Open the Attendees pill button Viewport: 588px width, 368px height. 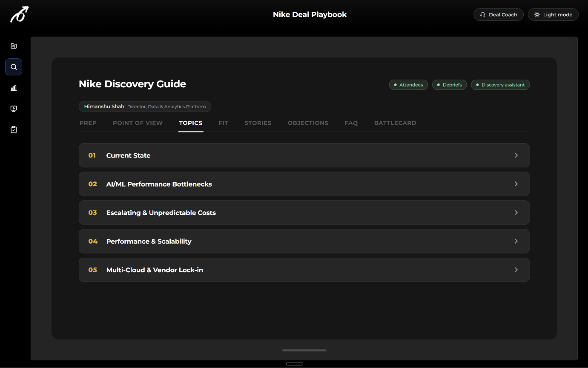408,85
